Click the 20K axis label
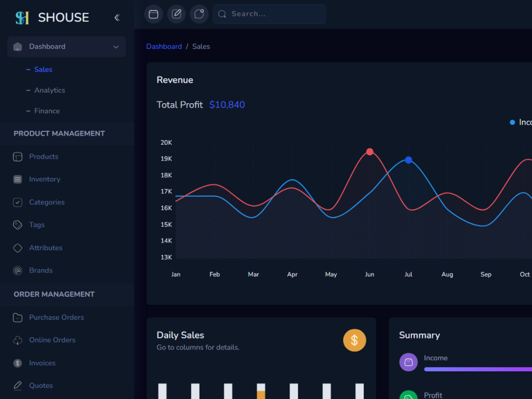The image size is (532, 399). (166, 143)
